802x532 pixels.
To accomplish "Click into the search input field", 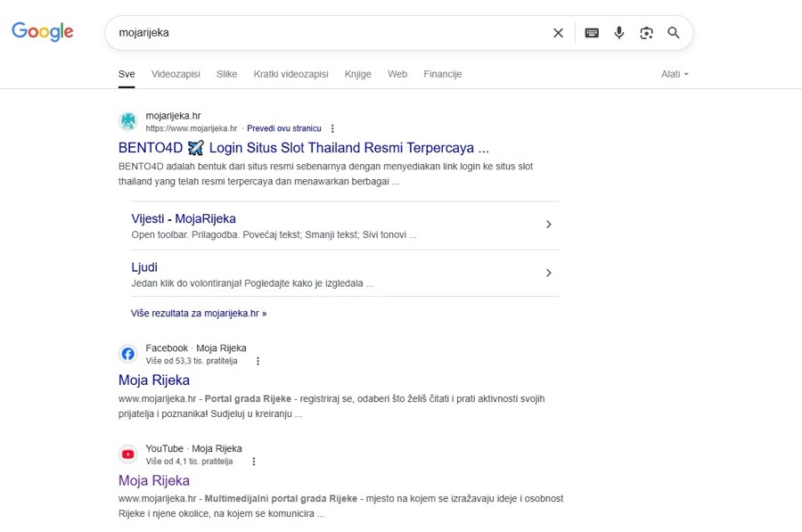I will coord(330,33).
